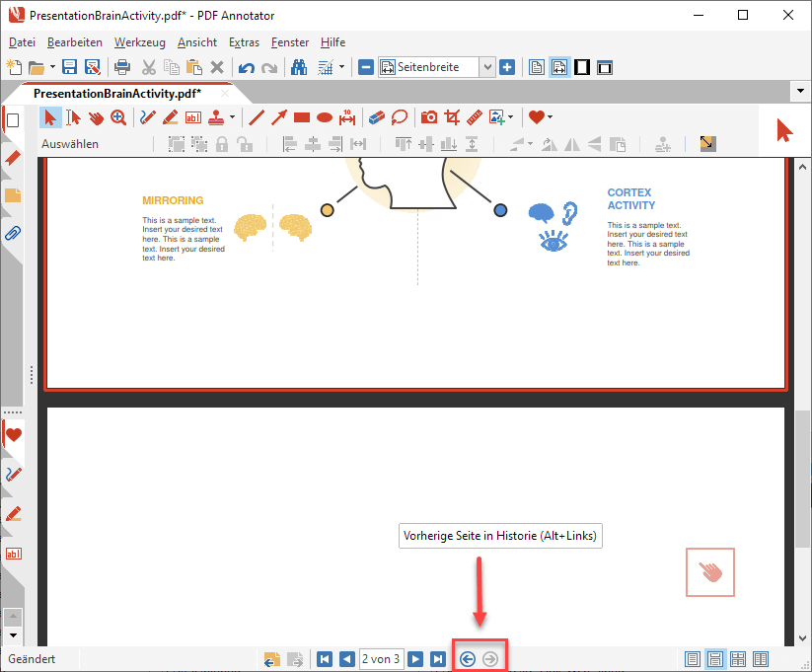Select the Marker highlighter tool
The image size is (812, 672).
point(171,117)
